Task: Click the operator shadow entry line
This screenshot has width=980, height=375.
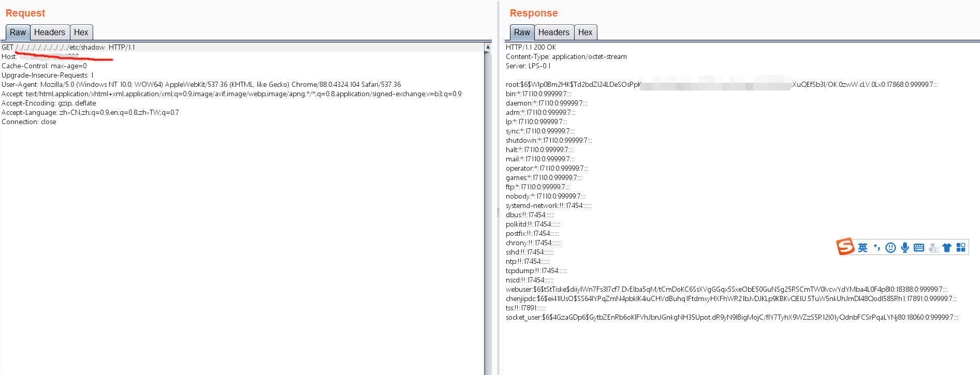Action: pyautogui.click(x=547, y=168)
